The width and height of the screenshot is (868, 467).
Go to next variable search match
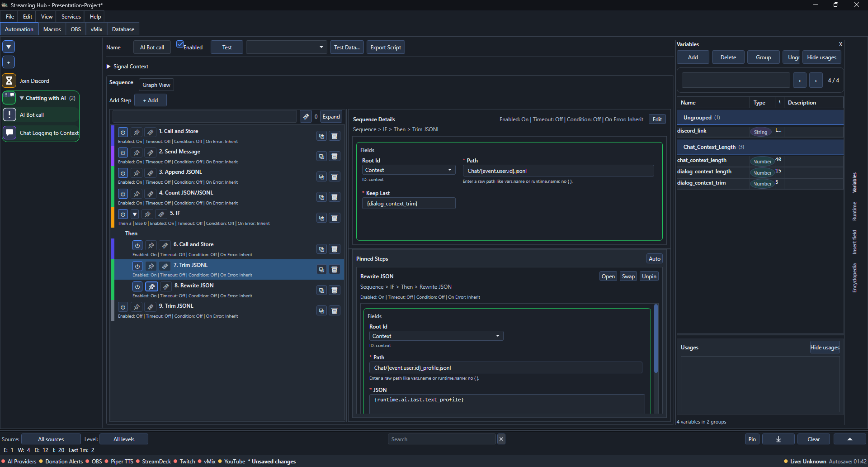pos(816,81)
